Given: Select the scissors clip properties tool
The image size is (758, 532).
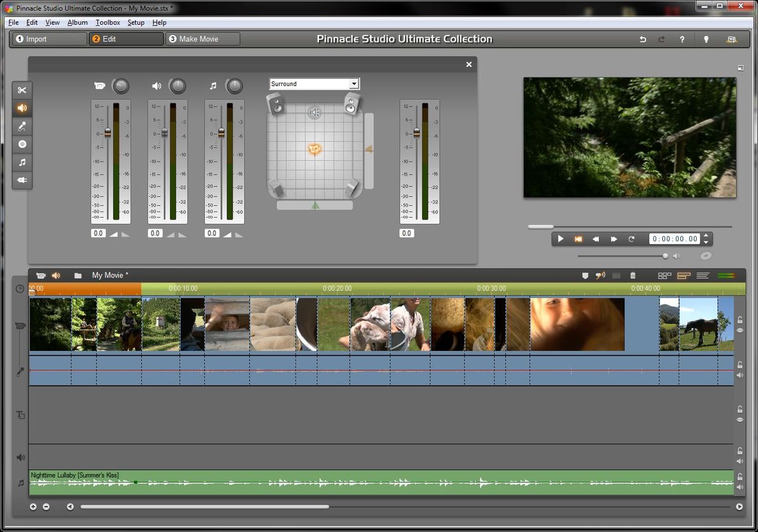Looking at the screenshot, I should click(22, 90).
